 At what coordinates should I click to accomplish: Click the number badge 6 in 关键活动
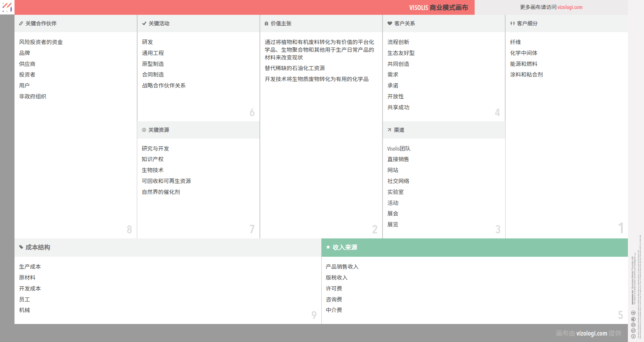click(252, 113)
